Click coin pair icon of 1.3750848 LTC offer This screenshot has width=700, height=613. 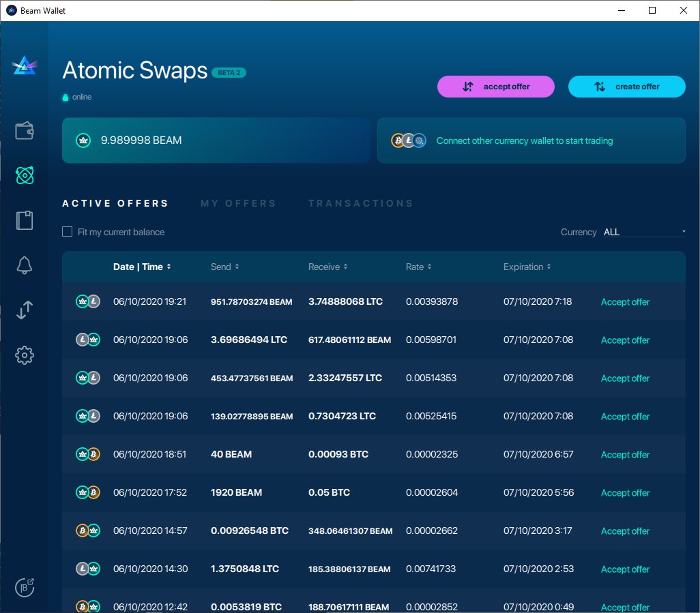pyautogui.click(x=88, y=569)
